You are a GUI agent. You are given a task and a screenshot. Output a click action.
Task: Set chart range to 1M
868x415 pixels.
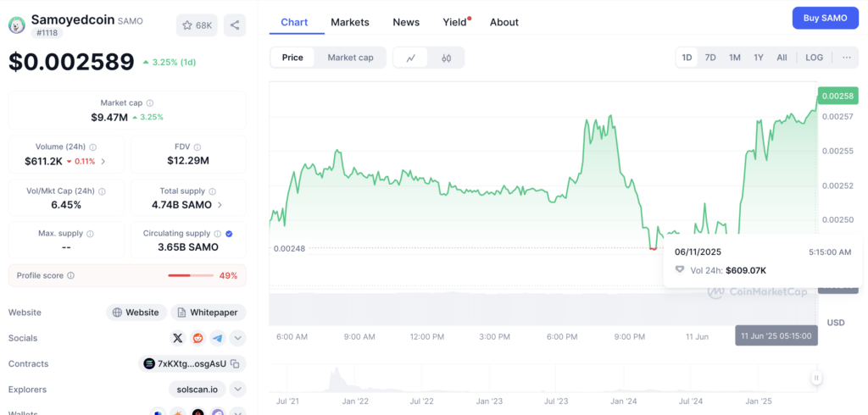click(735, 58)
